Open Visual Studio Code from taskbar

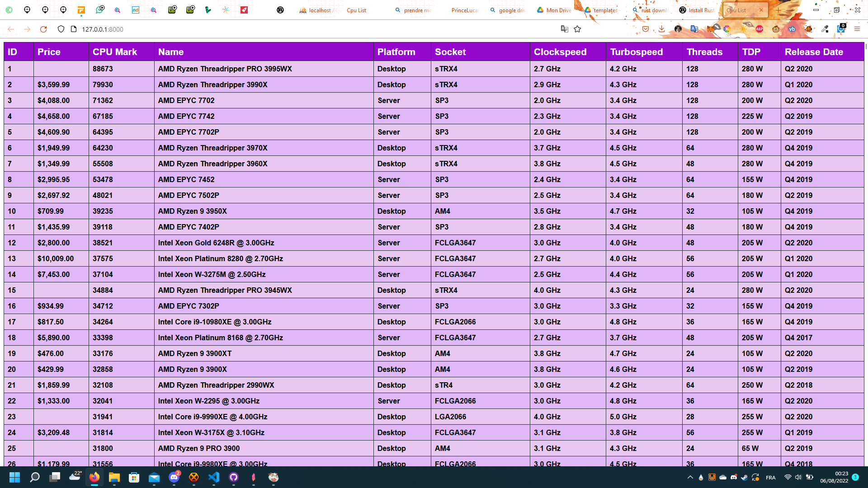coord(214,477)
